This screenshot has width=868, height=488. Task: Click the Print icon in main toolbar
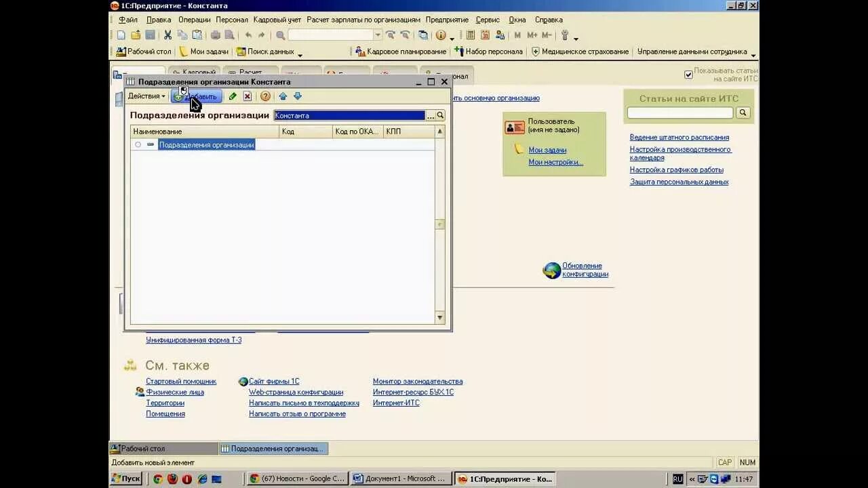click(x=215, y=35)
